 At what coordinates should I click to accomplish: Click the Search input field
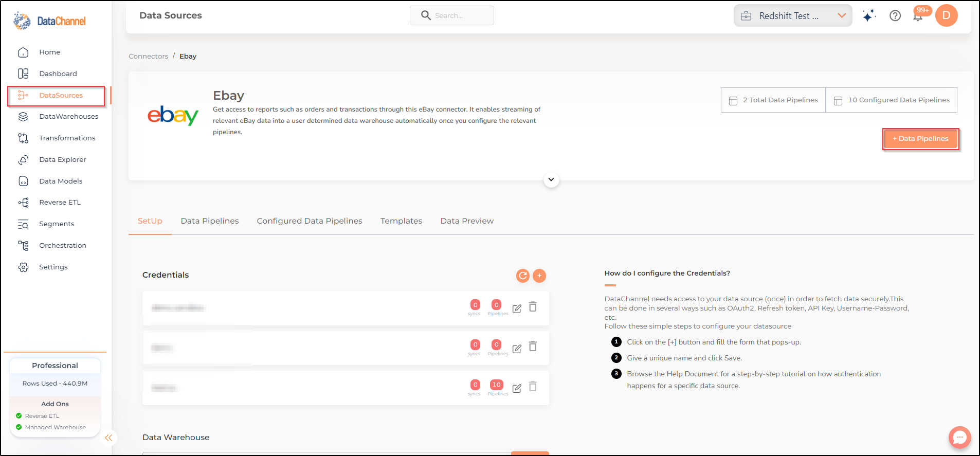click(452, 15)
